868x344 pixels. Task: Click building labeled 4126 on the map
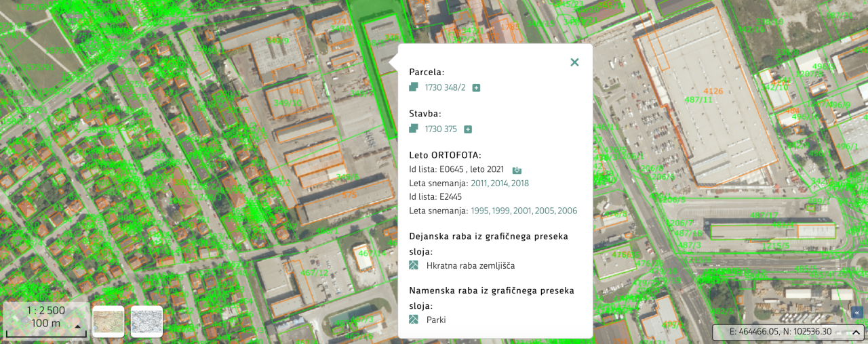(713, 91)
